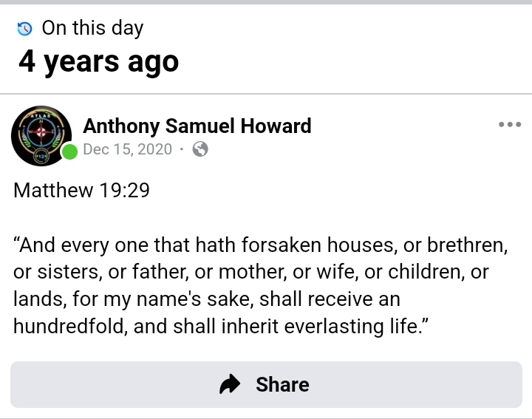
Task: Open the three-dot post options menu
Action: [x=510, y=124]
